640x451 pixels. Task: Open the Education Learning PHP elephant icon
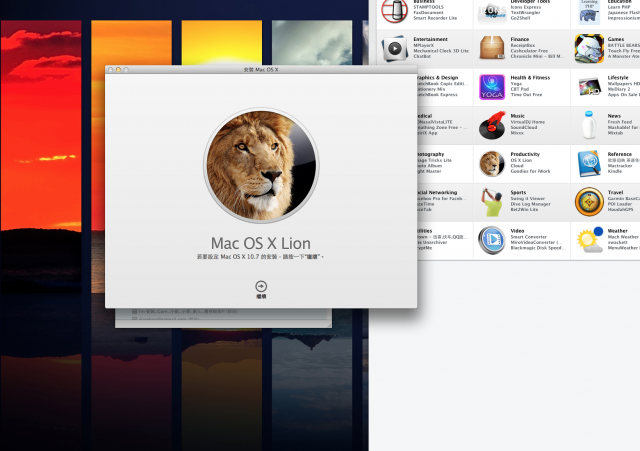[589, 11]
